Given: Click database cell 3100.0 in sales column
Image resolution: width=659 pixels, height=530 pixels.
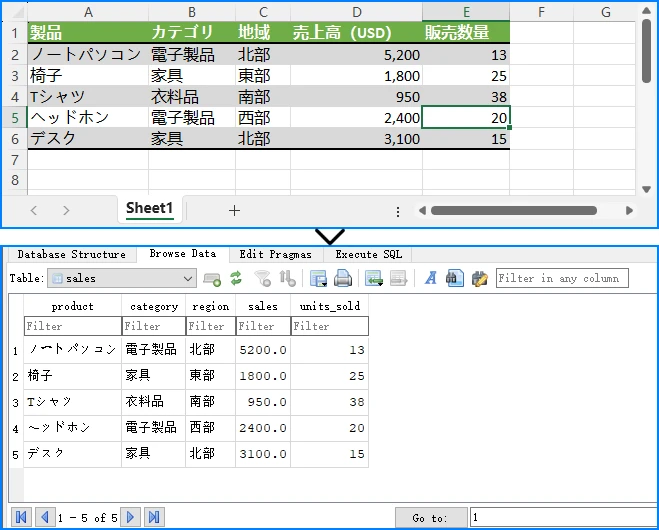Looking at the screenshot, I should [x=263, y=454].
